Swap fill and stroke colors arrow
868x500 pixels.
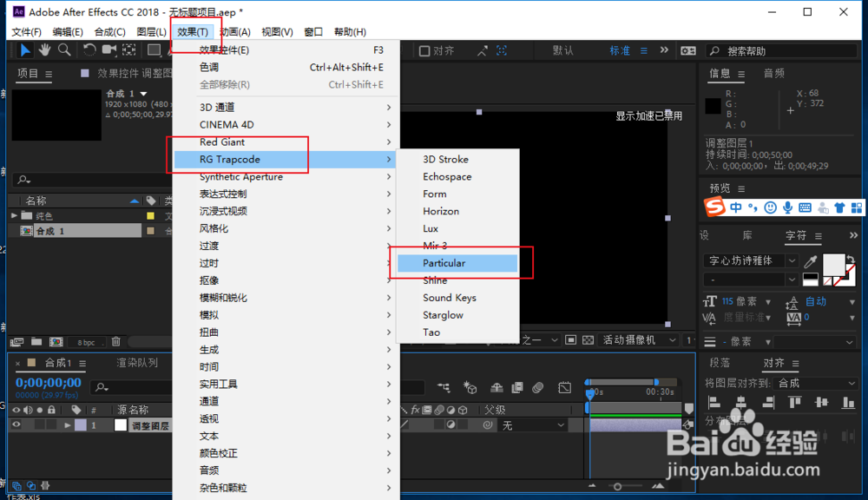pyautogui.click(x=851, y=260)
